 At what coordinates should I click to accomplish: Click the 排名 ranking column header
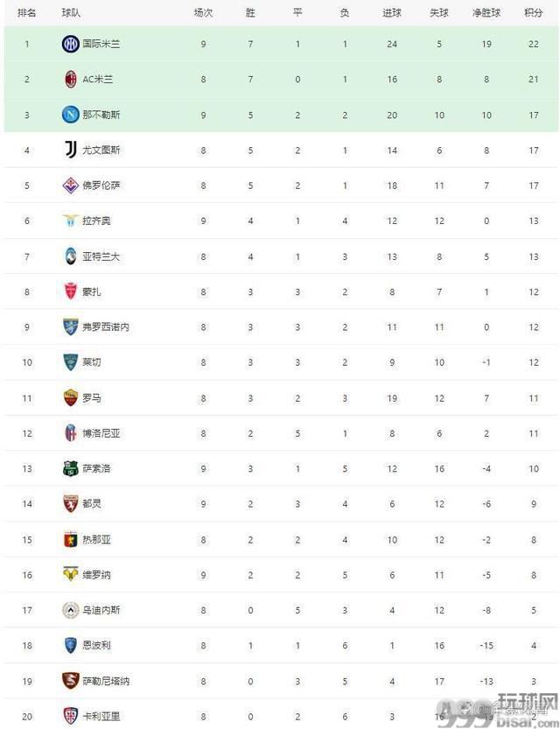26,12
